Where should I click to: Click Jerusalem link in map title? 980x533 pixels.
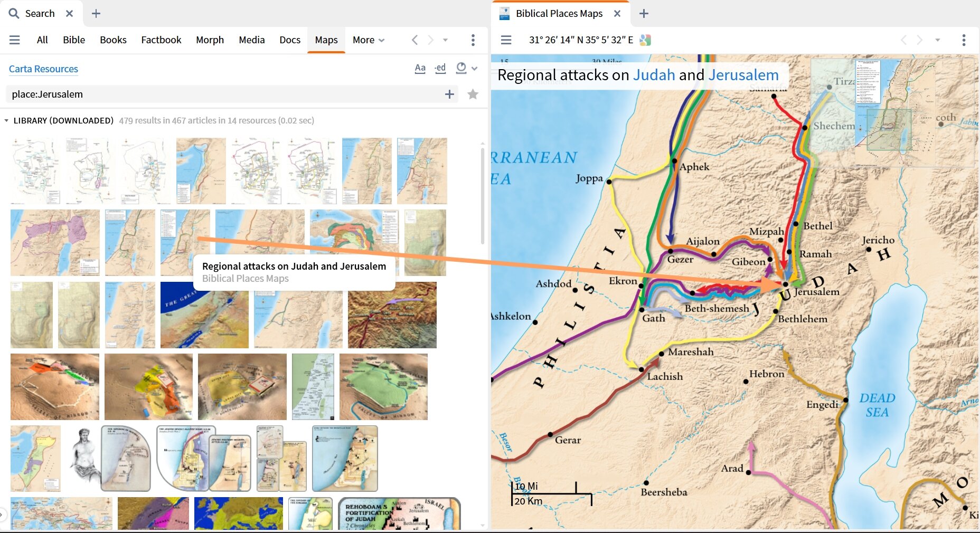(743, 75)
